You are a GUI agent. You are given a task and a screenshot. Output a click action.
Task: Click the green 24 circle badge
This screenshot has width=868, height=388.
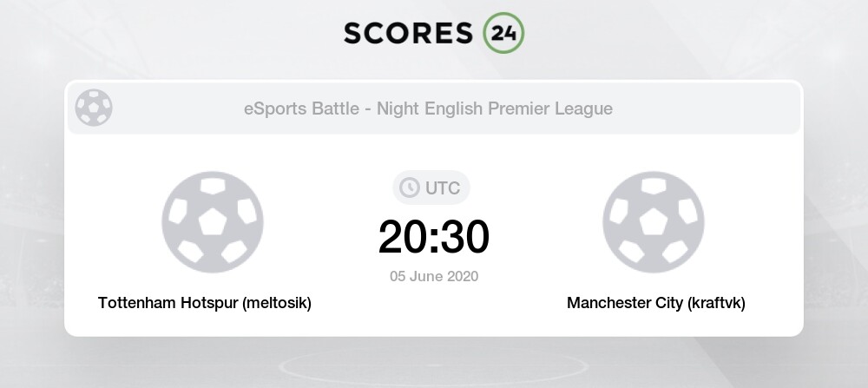[503, 32]
